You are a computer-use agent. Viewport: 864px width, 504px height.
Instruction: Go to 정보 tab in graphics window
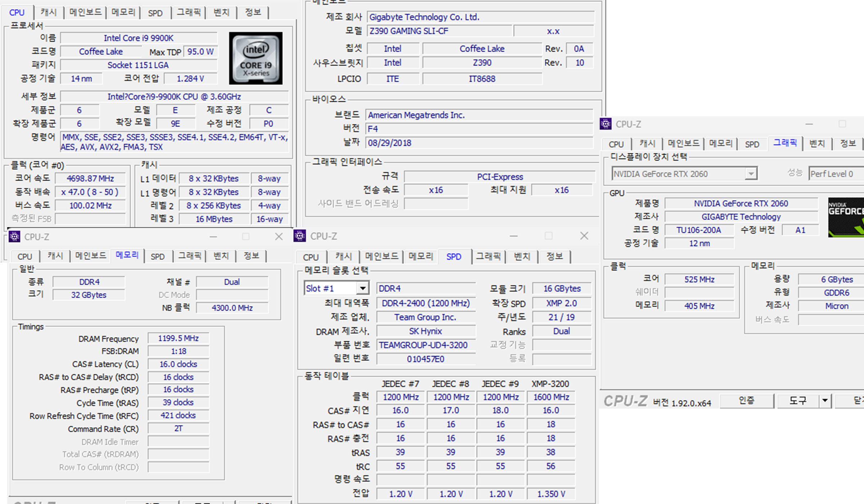click(848, 143)
